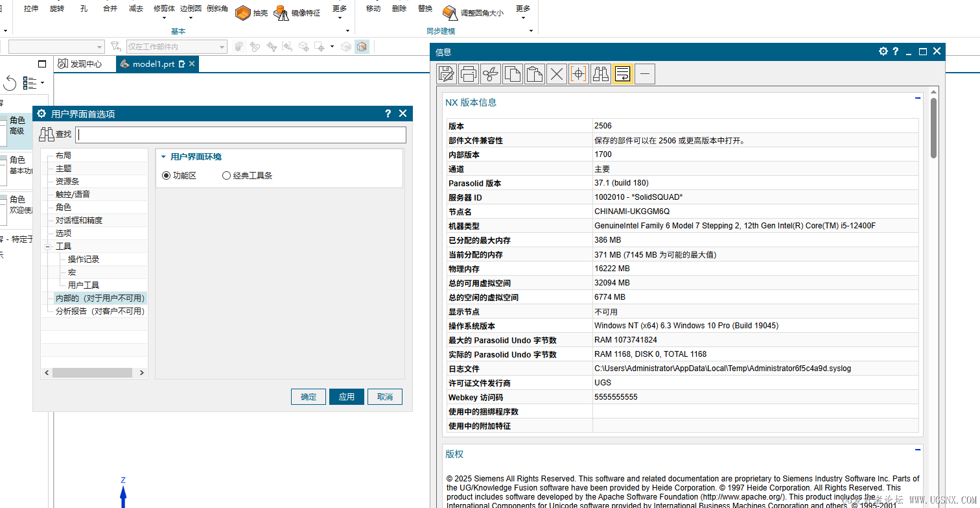The image size is (980, 508).
Task: Select 宏 under 工具
Action: tap(72, 272)
